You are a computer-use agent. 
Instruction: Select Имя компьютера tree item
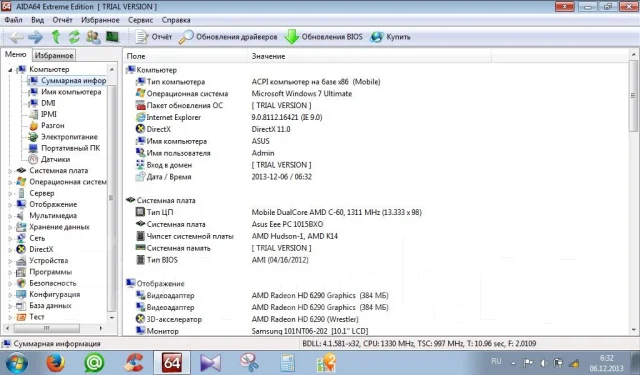click(71, 92)
